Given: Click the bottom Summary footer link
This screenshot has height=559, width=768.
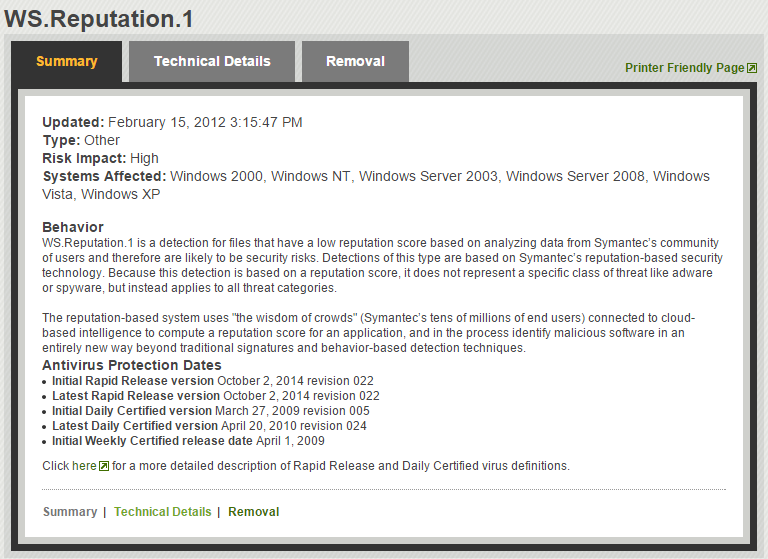Looking at the screenshot, I should (70, 511).
